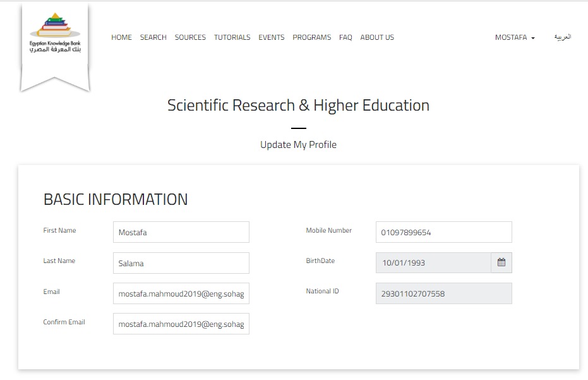Select EVENTS in navigation bar
Screen dimensions: 588x380
(272, 38)
